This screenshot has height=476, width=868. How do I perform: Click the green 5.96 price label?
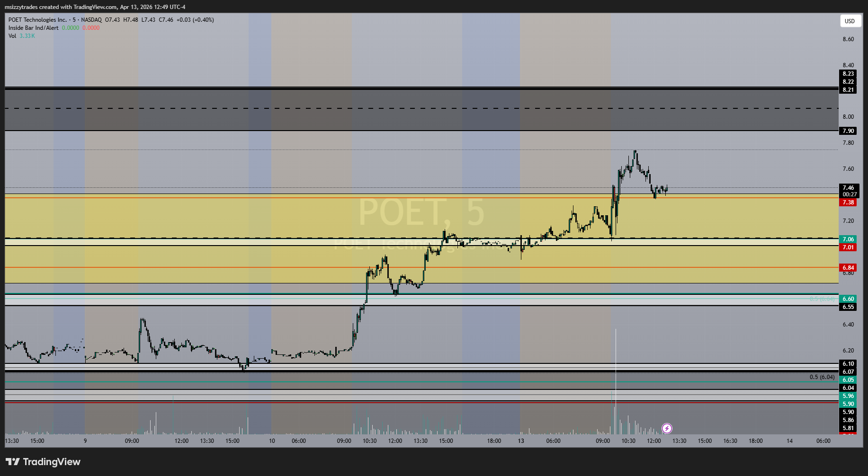(x=848, y=396)
